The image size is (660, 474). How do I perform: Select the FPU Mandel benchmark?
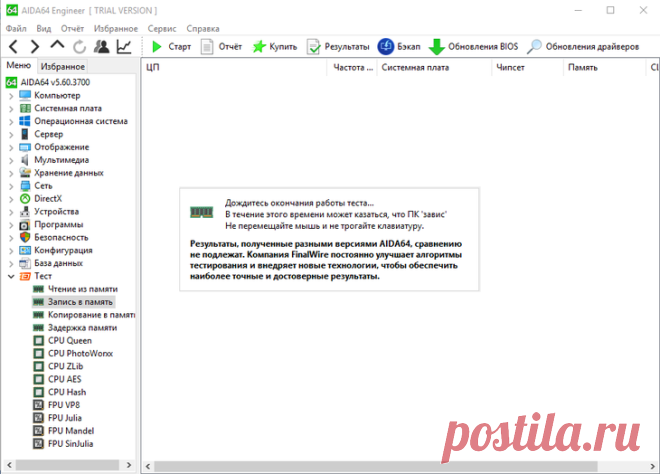[64, 431]
